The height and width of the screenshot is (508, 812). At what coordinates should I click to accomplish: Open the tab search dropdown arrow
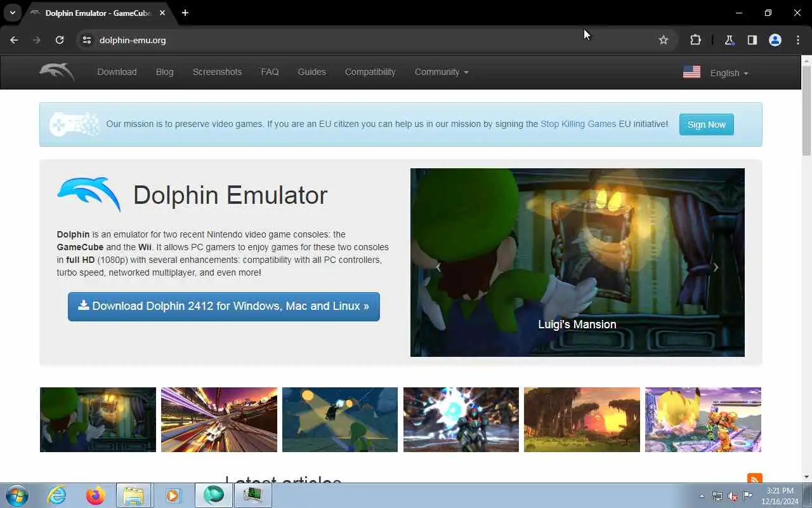tap(12, 13)
